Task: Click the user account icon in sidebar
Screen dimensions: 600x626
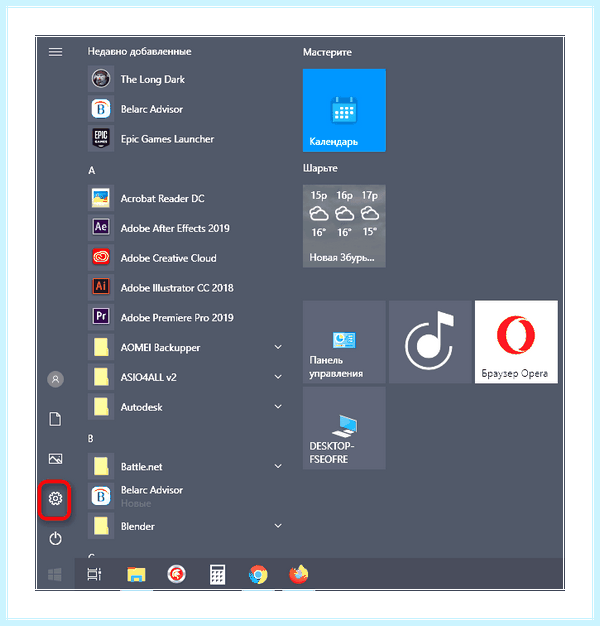Action: [55, 379]
